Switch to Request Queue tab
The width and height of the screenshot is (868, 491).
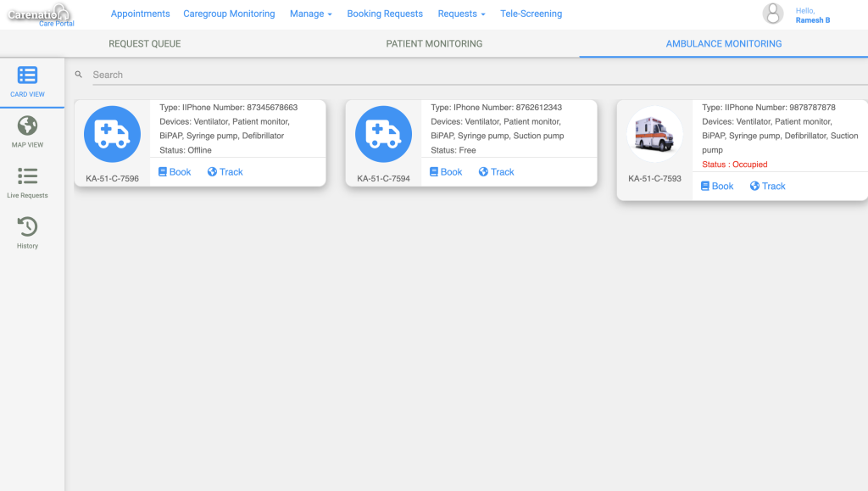pos(145,43)
